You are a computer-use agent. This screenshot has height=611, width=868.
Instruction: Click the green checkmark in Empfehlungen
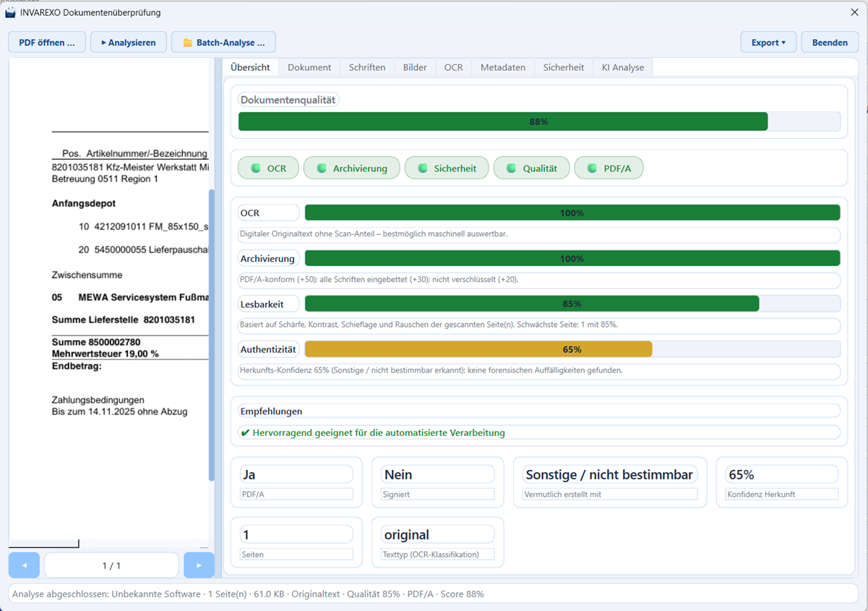[x=246, y=432]
